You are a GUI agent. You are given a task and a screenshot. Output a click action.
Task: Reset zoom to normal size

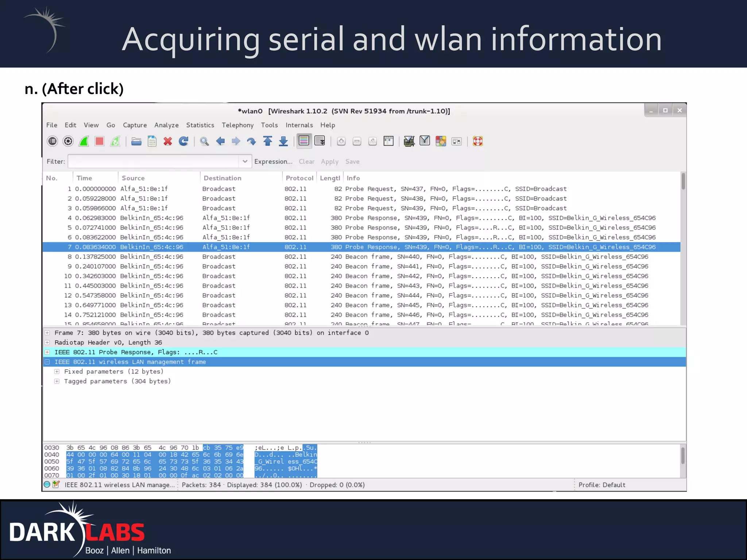[373, 141]
